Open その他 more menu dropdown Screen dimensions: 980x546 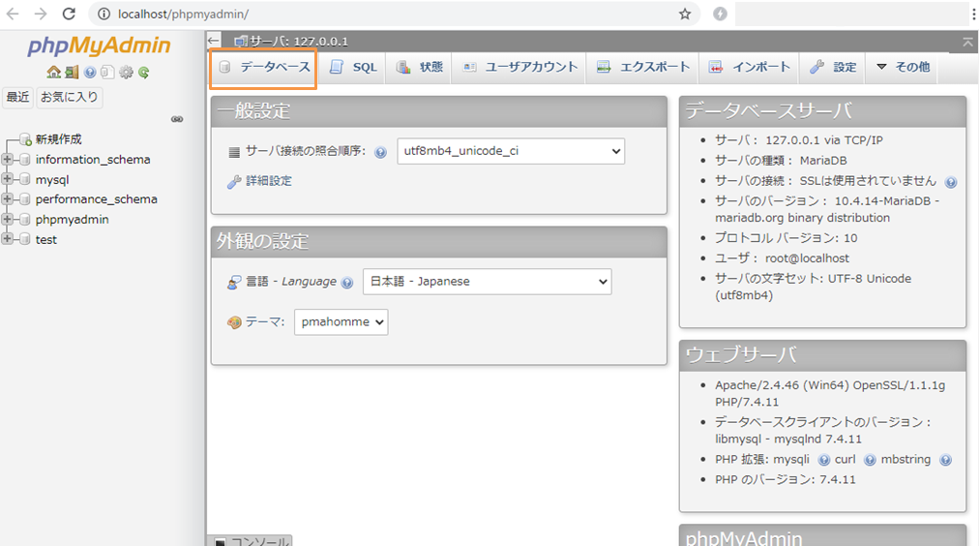click(903, 67)
